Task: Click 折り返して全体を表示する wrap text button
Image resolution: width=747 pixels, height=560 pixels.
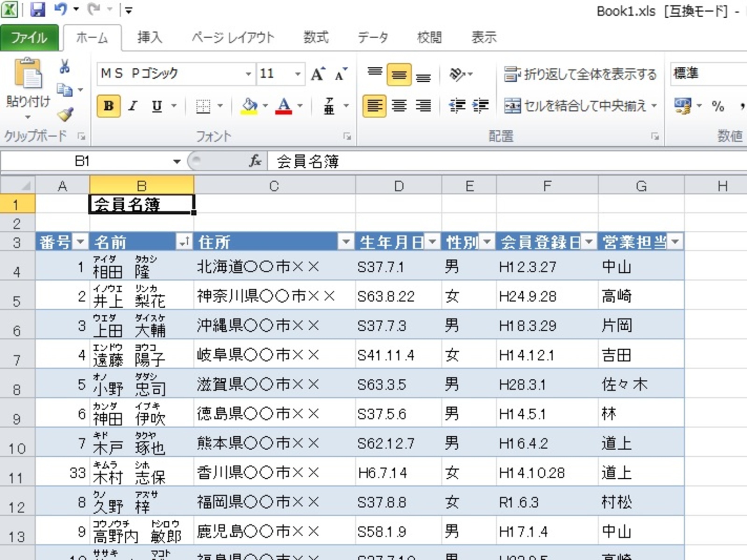Action: point(581,74)
